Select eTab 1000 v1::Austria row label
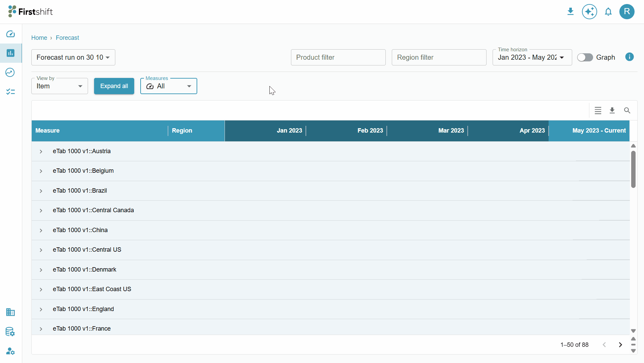 coord(82,151)
